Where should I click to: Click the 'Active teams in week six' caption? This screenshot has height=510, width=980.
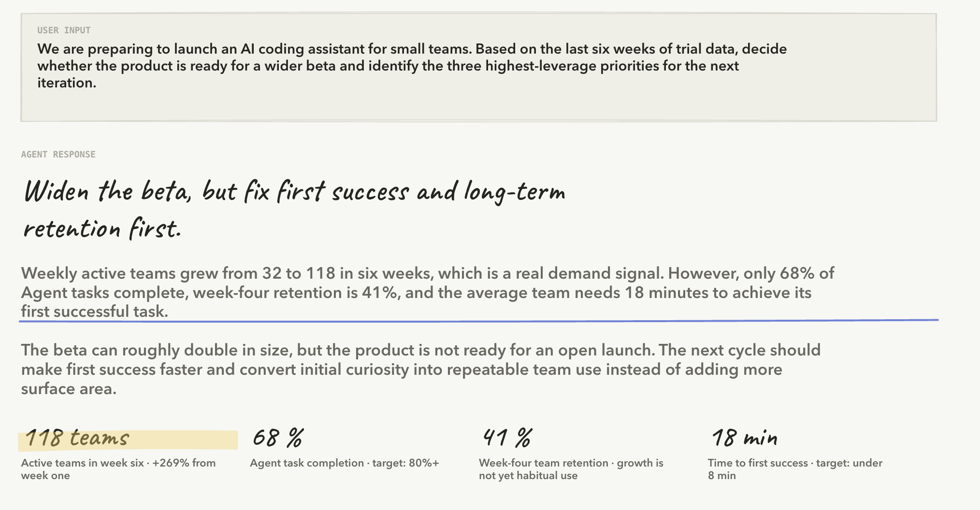(118, 469)
